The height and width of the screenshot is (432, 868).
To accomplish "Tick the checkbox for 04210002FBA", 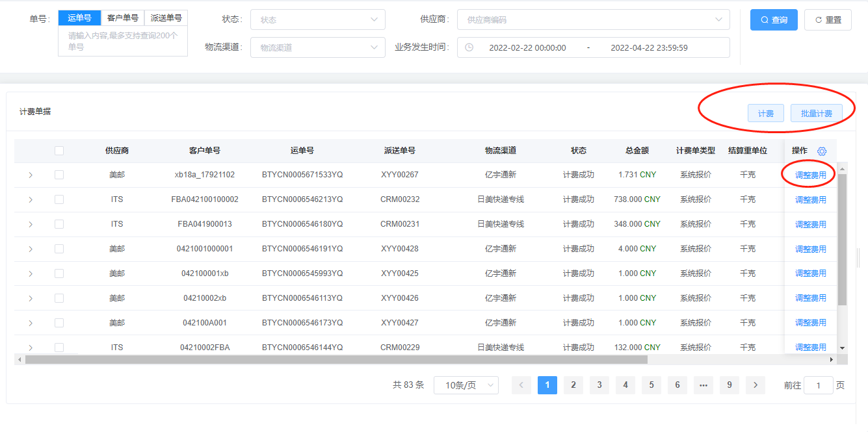I will coord(59,348).
